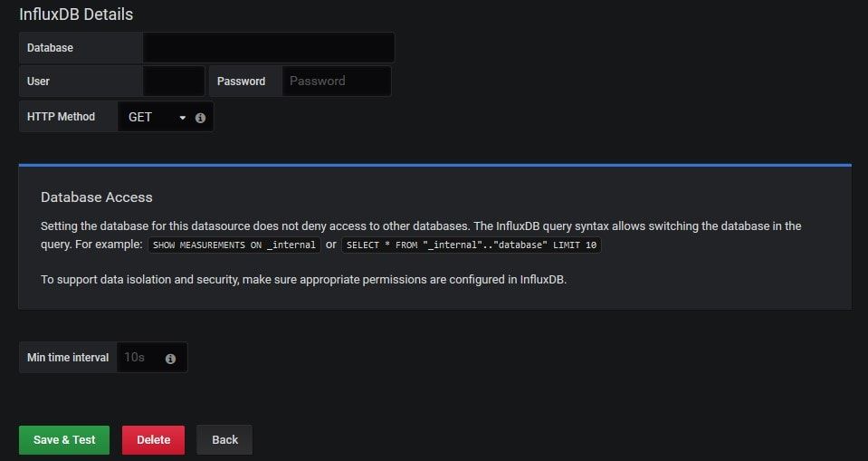Click the Password field label
This screenshot has height=461, width=868.
241,81
